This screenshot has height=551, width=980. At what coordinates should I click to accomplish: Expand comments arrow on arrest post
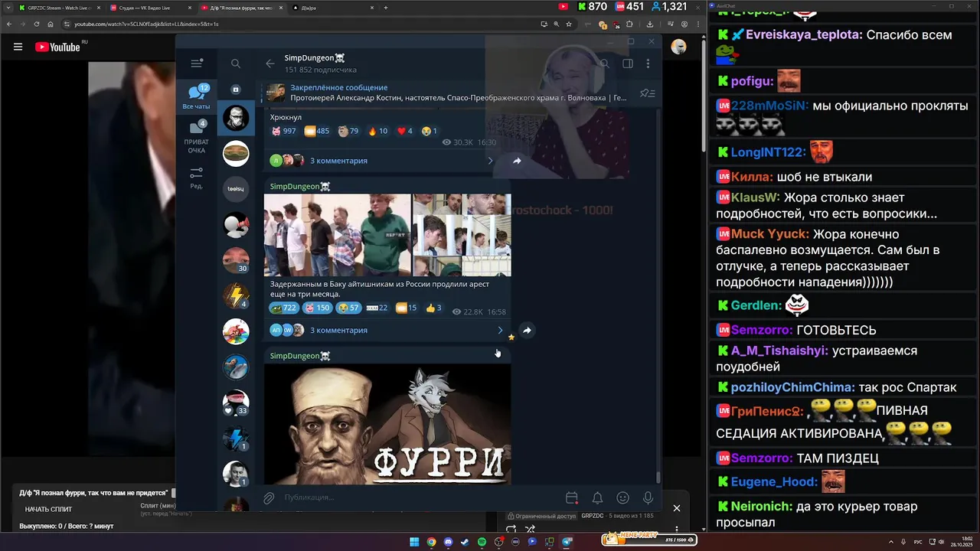pos(500,330)
